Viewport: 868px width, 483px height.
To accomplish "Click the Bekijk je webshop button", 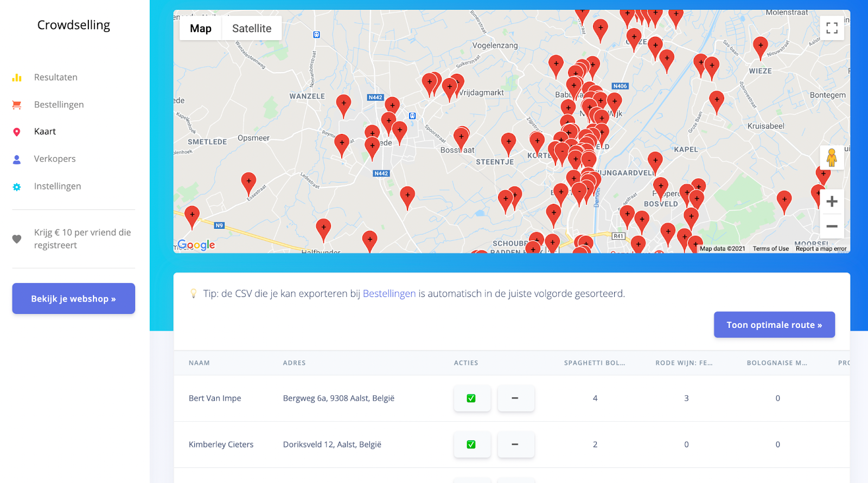I will tap(74, 299).
